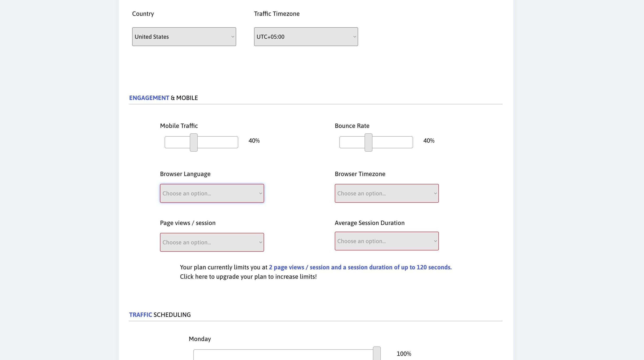Click the Mobile Traffic slider handle

[194, 142]
